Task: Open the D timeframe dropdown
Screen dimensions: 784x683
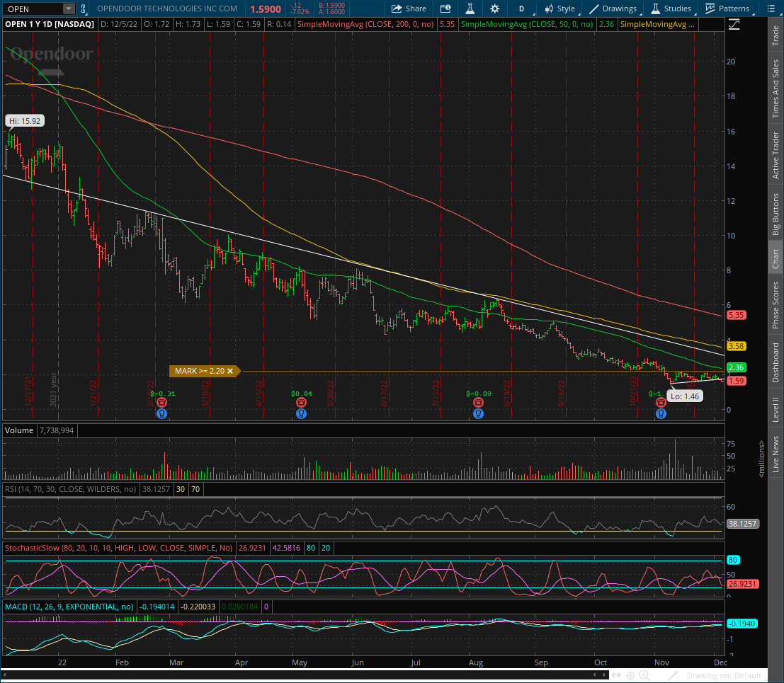Action: click(x=523, y=8)
